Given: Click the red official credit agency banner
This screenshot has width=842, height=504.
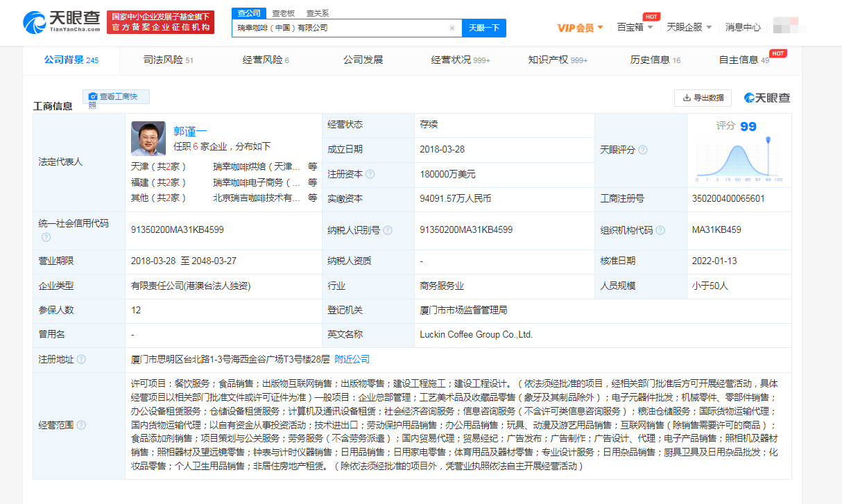Looking at the screenshot, I should [x=160, y=21].
